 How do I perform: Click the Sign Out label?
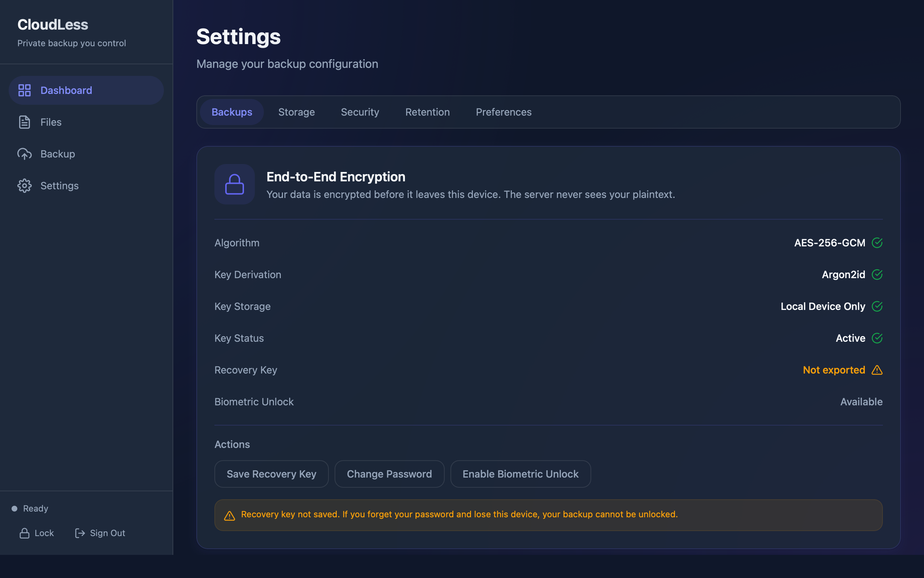(107, 533)
